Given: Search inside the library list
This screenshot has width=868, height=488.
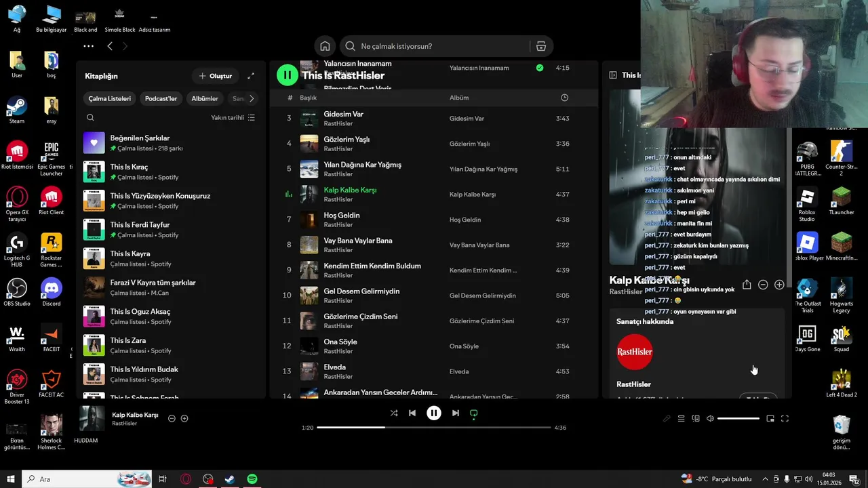Looking at the screenshot, I should pos(90,117).
